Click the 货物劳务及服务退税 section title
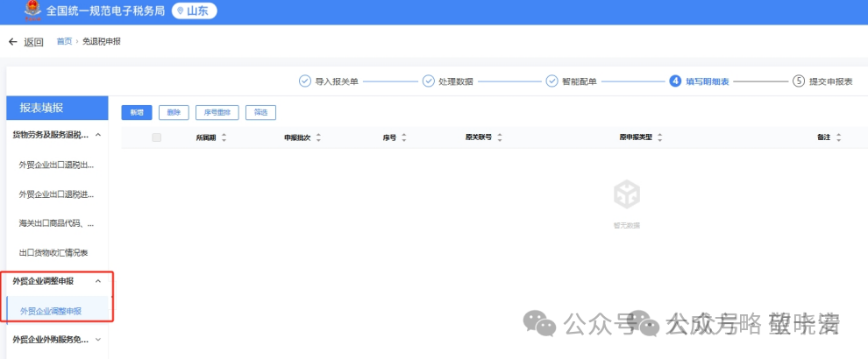The width and height of the screenshot is (868, 359). tap(50, 135)
